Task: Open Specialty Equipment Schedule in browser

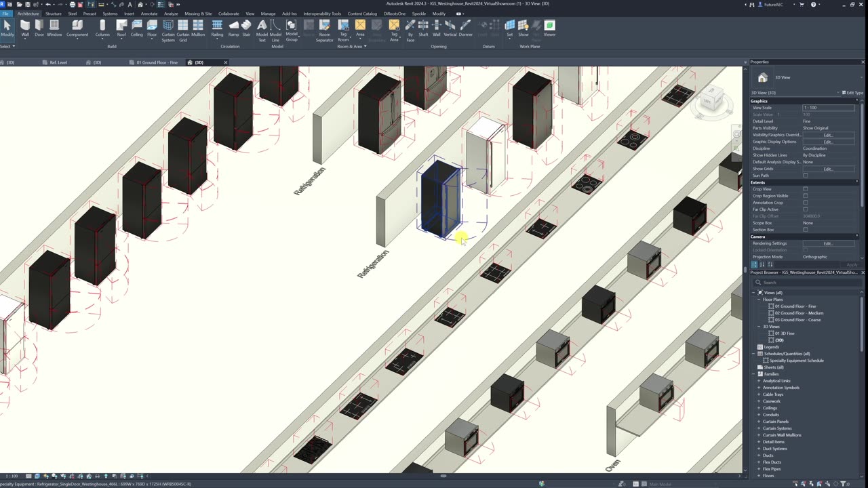Action: (x=796, y=361)
